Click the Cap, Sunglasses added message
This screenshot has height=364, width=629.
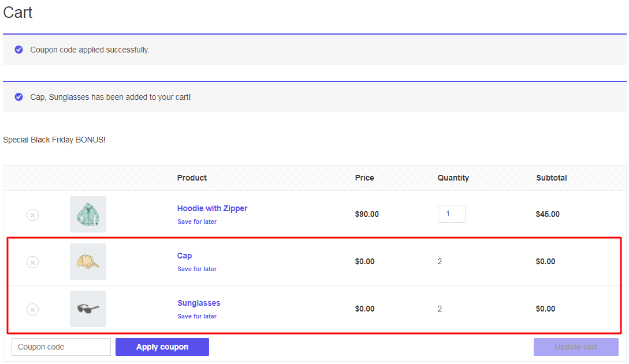coord(110,97)
